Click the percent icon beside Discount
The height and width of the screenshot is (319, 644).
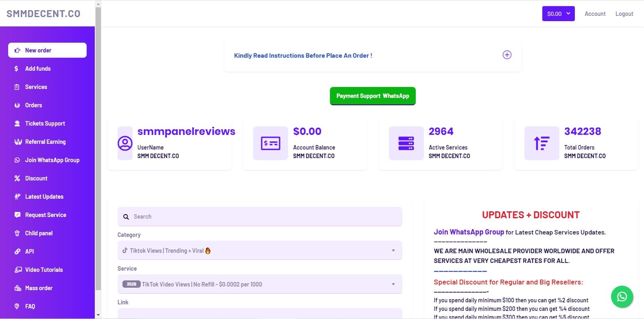pyautogui.click(x=17, y=178)
